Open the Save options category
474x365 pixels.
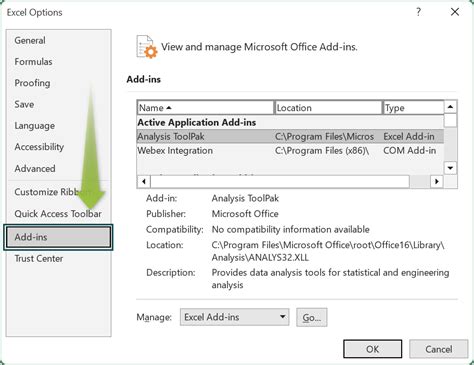(x=24, y=104)
